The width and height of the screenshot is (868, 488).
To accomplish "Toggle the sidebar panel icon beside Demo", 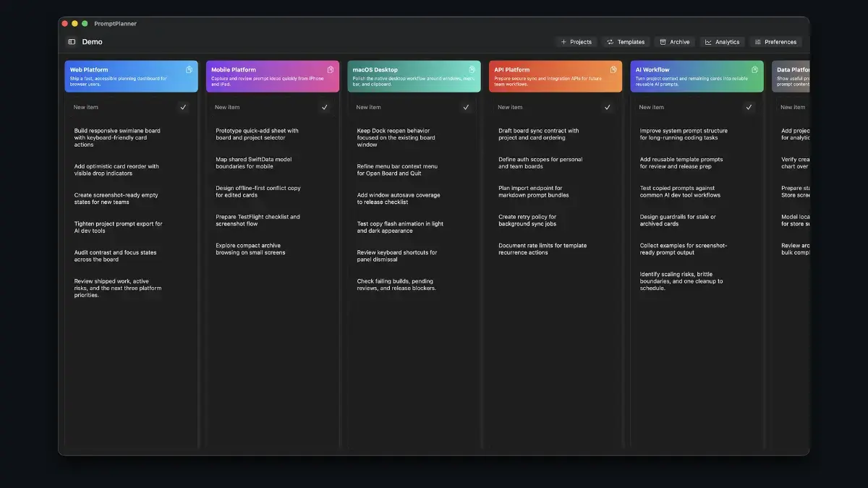I will (x=72, y=42).
